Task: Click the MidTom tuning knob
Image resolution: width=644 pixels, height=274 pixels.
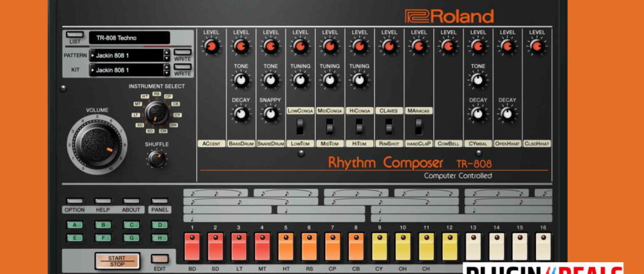Action: point(330,79)
